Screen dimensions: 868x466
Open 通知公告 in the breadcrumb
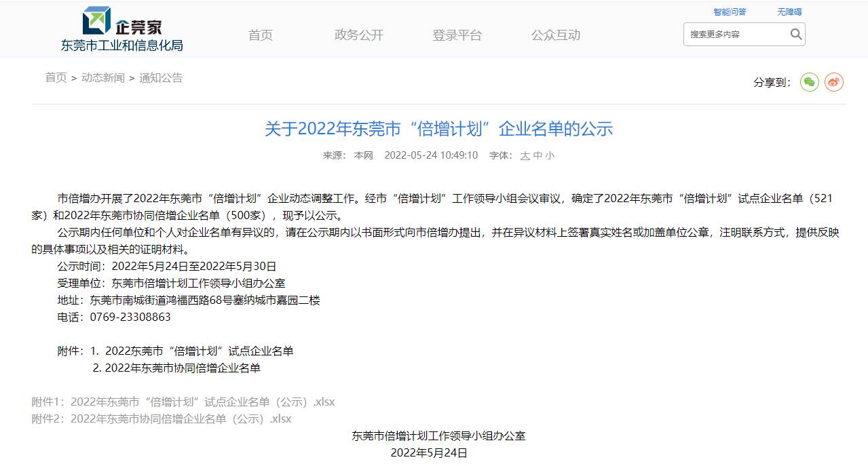161,78
